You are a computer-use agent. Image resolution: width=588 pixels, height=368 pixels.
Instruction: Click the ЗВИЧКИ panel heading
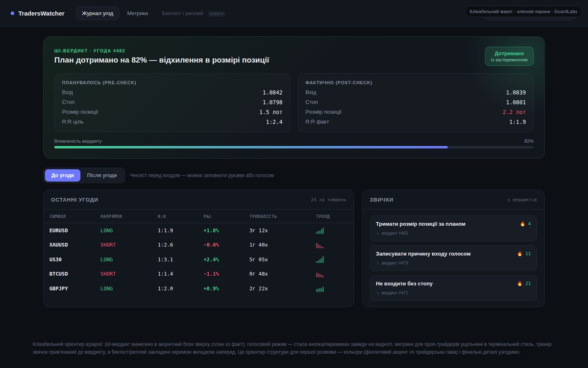[382, 200]
